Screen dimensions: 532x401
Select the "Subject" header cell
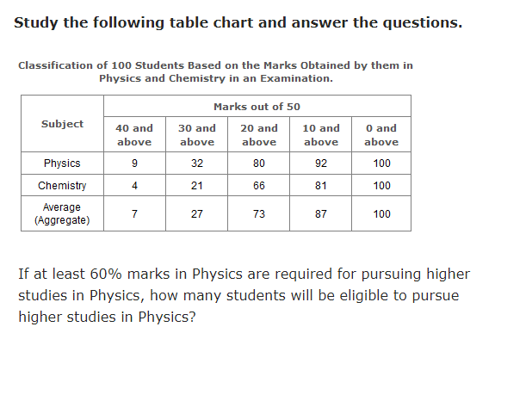tap(63, 124)
